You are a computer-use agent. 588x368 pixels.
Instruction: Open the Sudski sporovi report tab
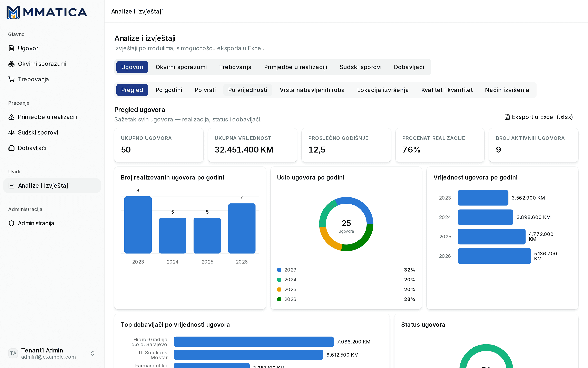(360, 67)
